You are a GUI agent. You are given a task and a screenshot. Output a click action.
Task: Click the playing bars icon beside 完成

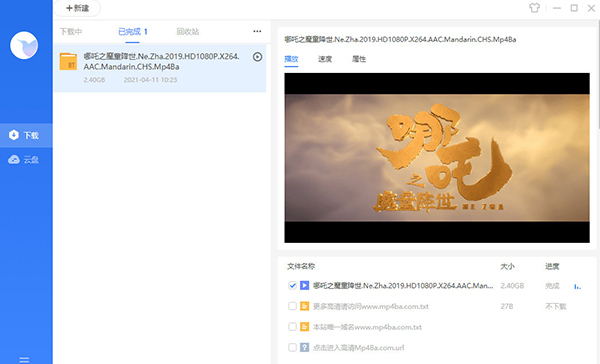[x=577, y=286]
